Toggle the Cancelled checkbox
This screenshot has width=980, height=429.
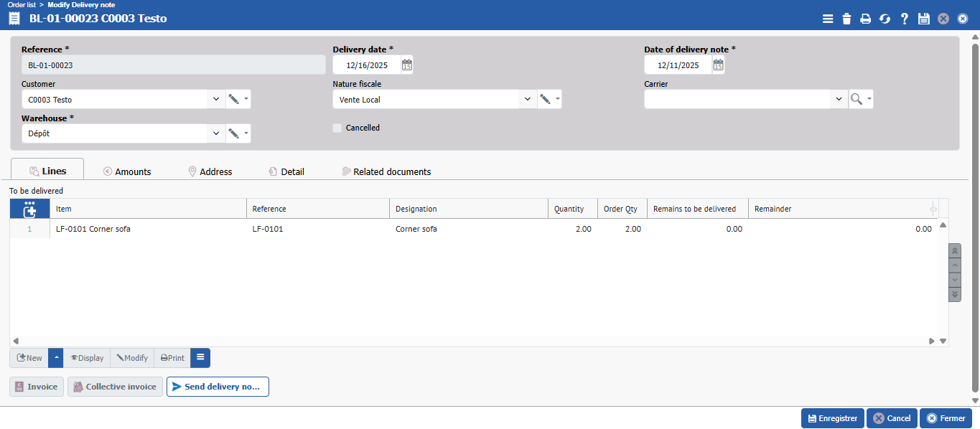[x=337, y=128]
